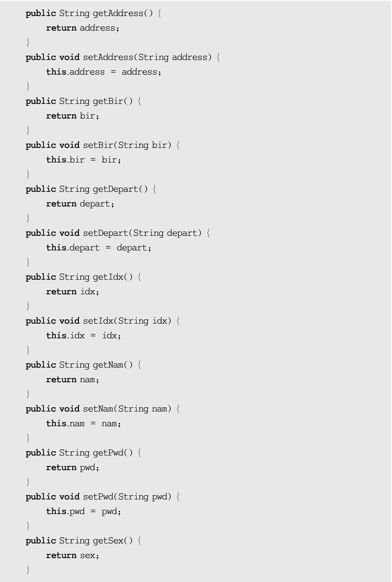Click the getIdx method name

point(108,277)
